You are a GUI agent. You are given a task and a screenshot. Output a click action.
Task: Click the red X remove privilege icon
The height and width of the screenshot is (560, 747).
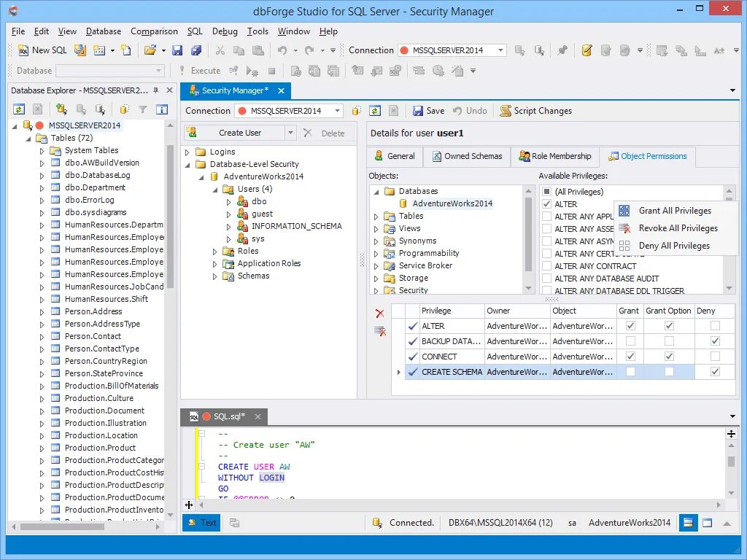coord(379,314)
